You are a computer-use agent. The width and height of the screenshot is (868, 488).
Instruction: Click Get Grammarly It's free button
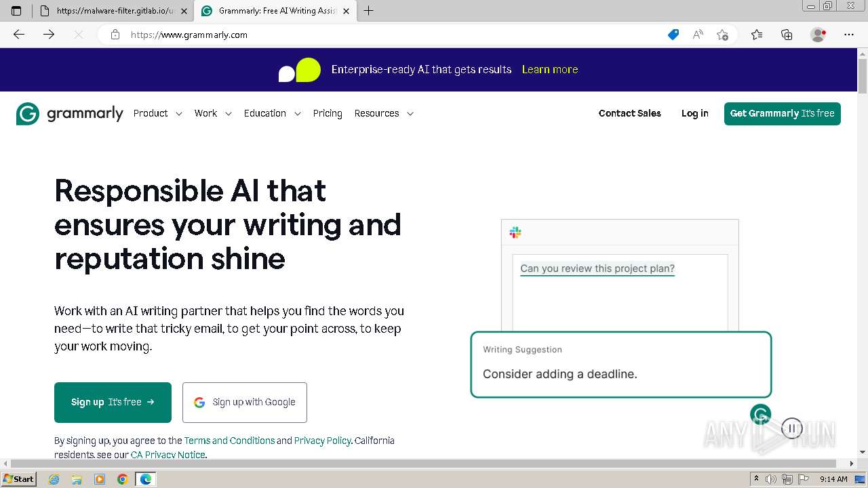783,114
